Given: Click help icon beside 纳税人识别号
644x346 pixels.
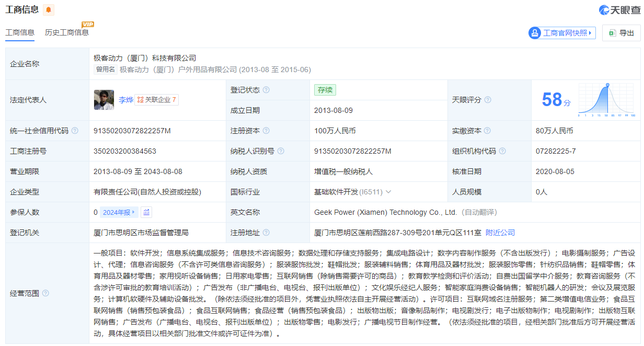Looking at the screenshot, I should [x=281, y=151].
